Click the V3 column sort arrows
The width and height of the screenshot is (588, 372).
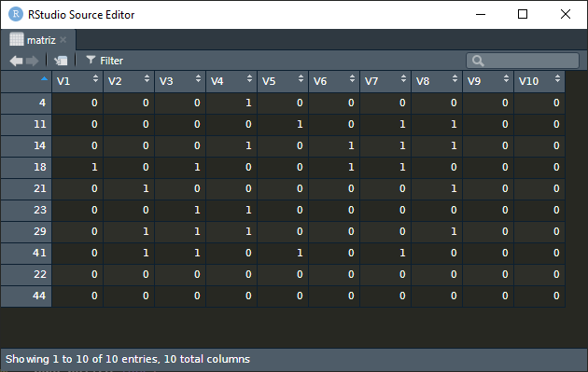[198, 78]
